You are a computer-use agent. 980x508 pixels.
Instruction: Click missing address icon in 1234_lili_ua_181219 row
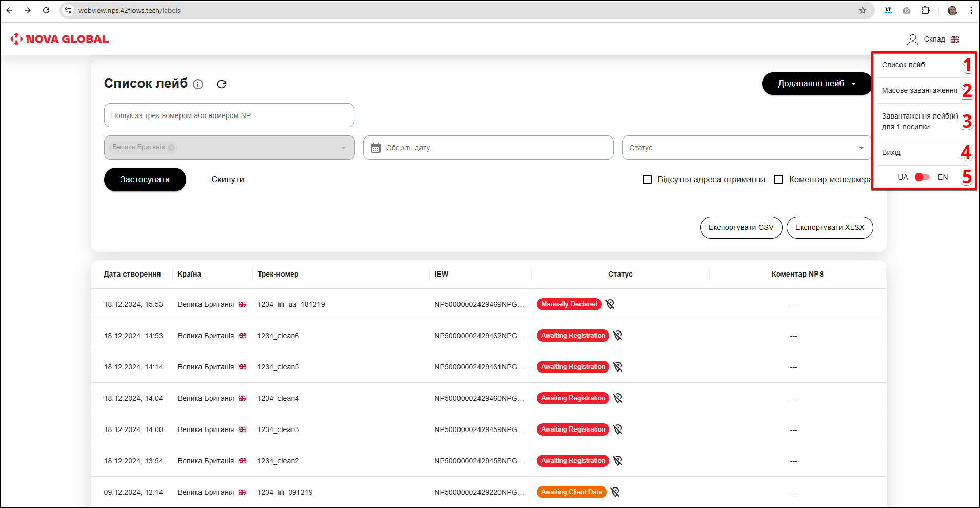610,304
